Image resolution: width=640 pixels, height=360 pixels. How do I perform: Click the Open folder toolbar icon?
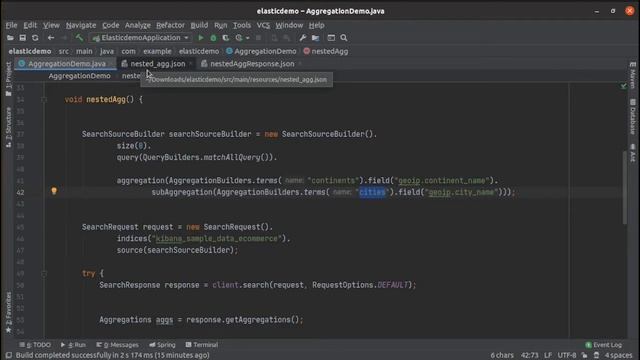pos(10,38)
